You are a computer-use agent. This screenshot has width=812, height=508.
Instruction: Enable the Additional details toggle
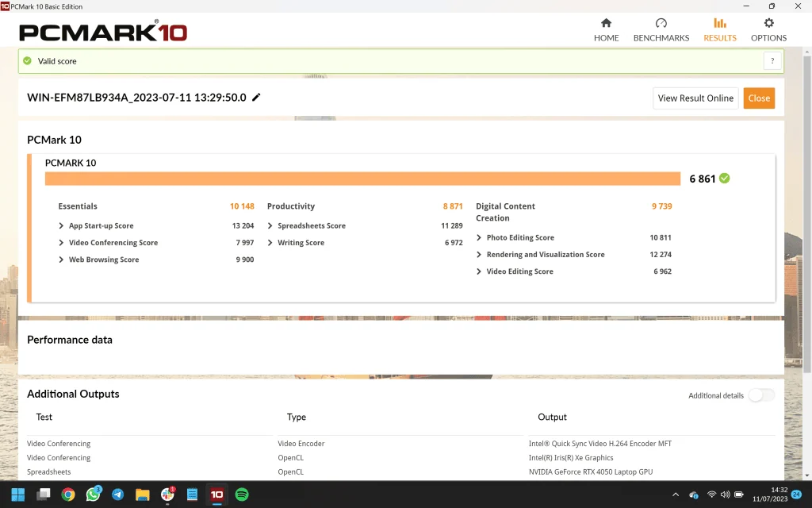click(x=760, y=395)
